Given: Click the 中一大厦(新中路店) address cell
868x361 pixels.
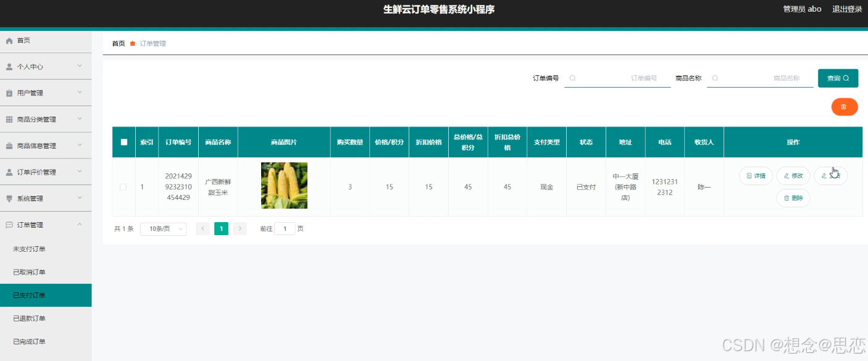Looking at the screenshot, I should (x=625, y=187).
